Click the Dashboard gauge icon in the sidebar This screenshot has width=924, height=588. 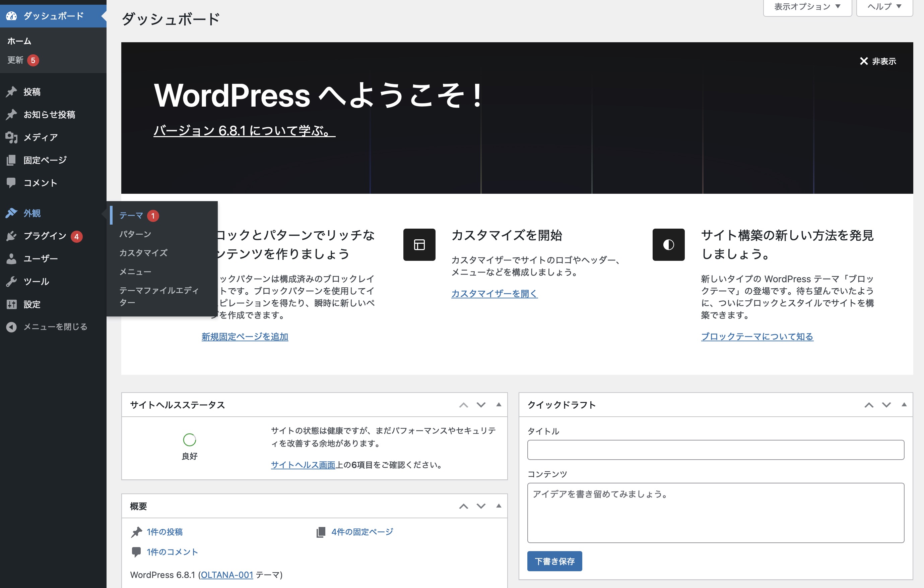(11, 16)
